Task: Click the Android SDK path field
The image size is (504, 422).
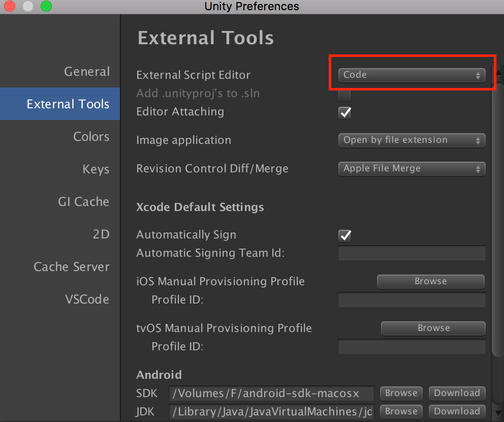Action: (272, 394)
